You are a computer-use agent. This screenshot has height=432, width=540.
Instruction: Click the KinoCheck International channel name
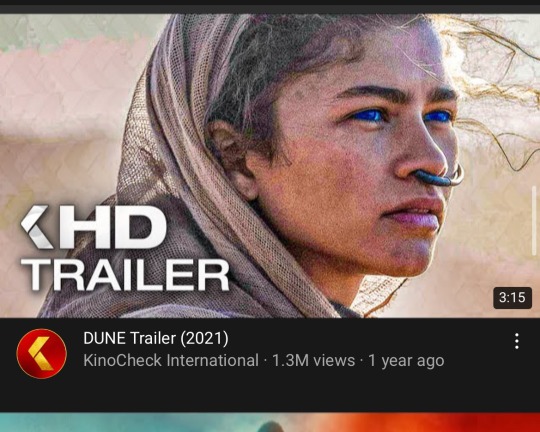[171, 361]
